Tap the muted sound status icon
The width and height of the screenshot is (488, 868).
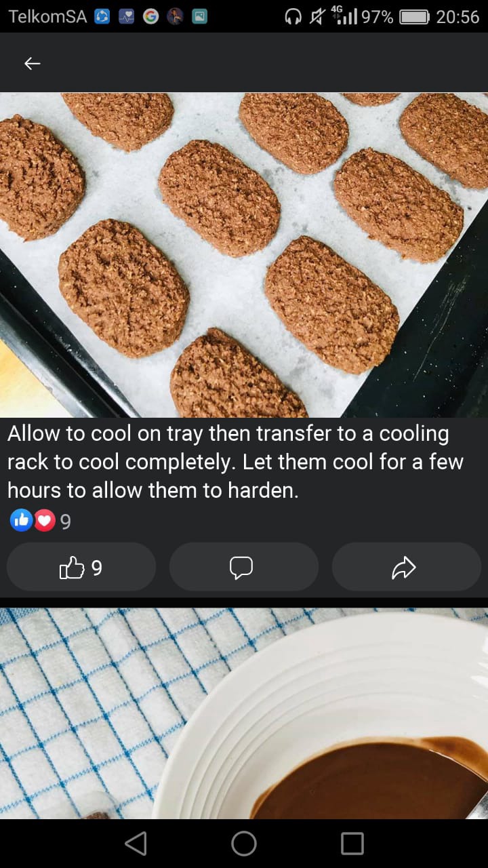click(317, 17)
